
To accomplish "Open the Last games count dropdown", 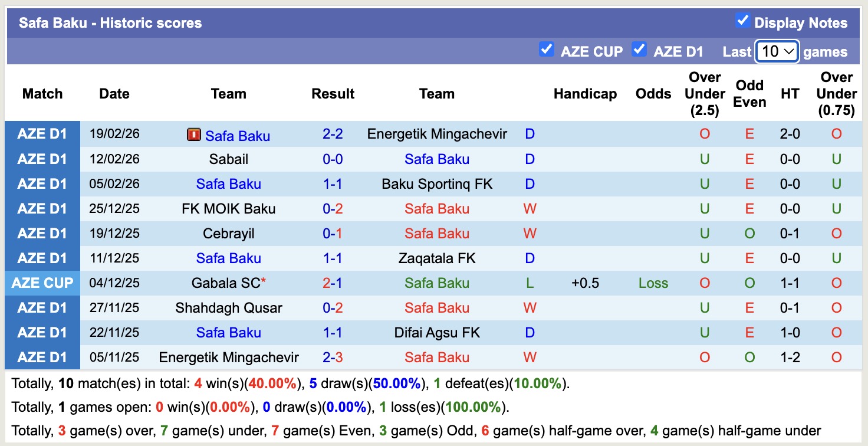I will (777, 51).
